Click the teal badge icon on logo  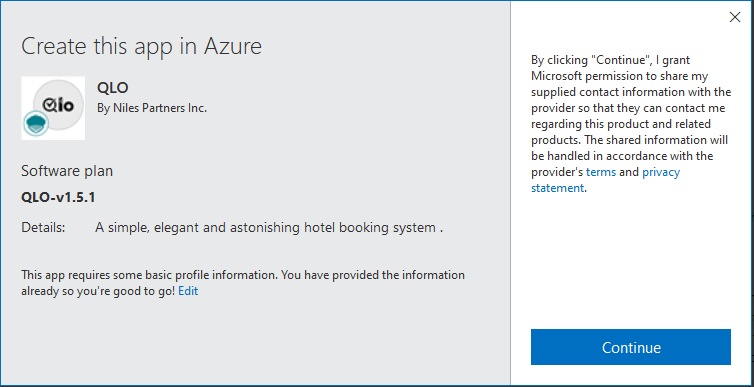[x=36, y=123]
